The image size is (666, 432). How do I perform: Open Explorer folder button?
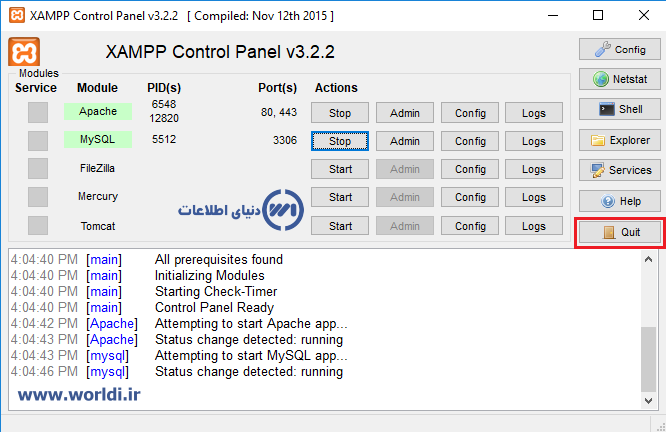click(x=619, y=140)
